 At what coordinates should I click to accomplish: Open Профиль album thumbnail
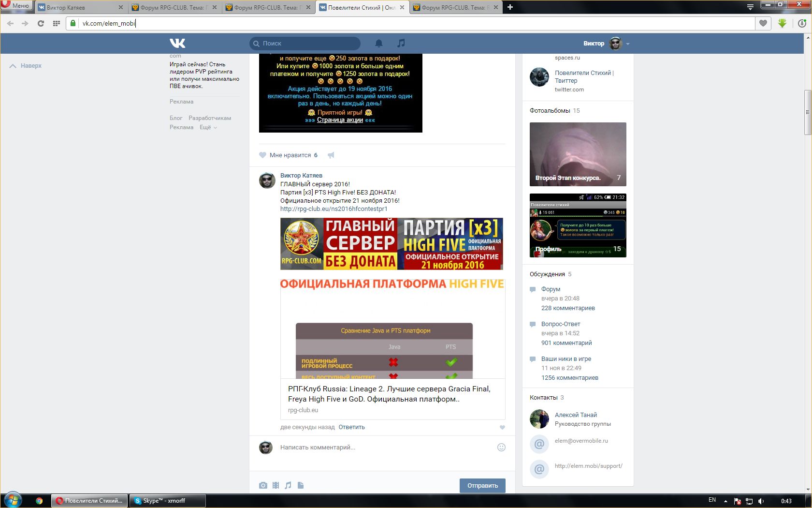578,225
